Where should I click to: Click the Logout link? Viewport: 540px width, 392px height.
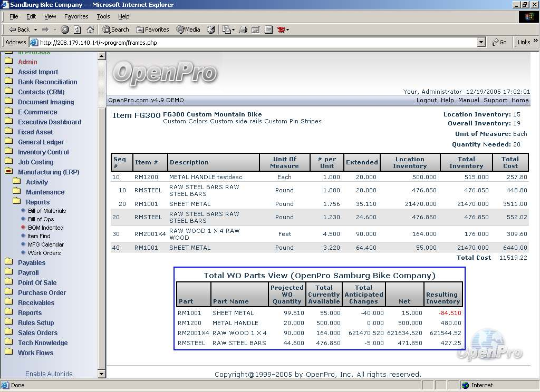[426, 100]
